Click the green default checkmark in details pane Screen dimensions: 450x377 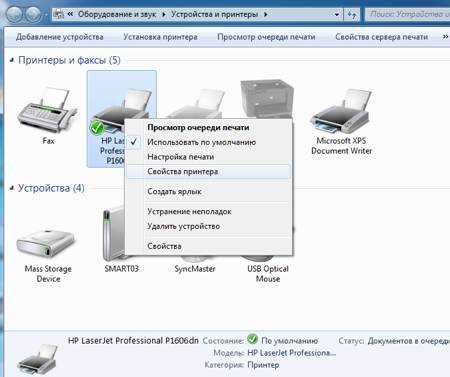point(252,339)
